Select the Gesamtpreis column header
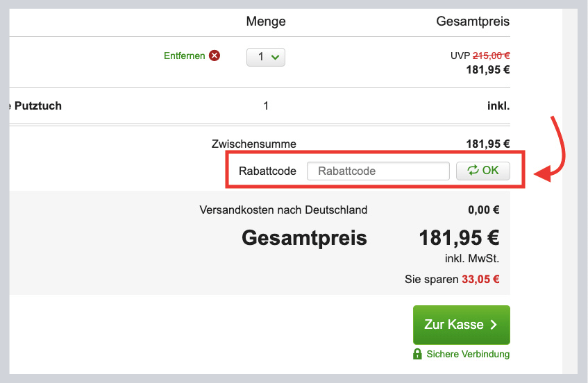The width and height of the screenshot is (588, 383). (x=473, y=22)
